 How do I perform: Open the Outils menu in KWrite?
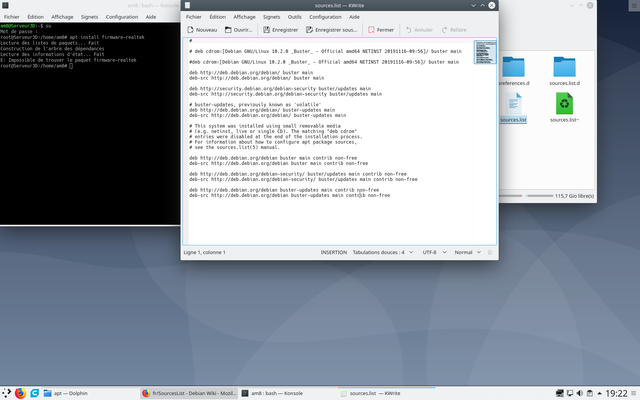(x=294, y=17)
